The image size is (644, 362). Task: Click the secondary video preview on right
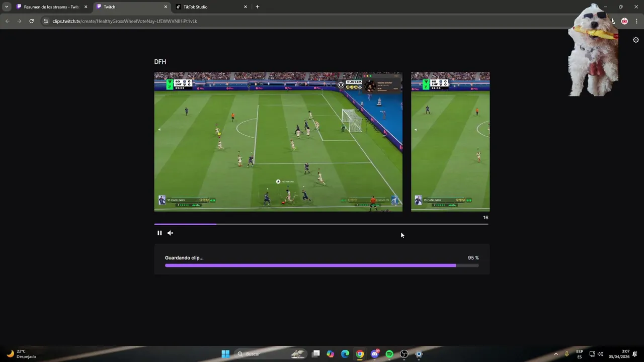pos(450,141)
